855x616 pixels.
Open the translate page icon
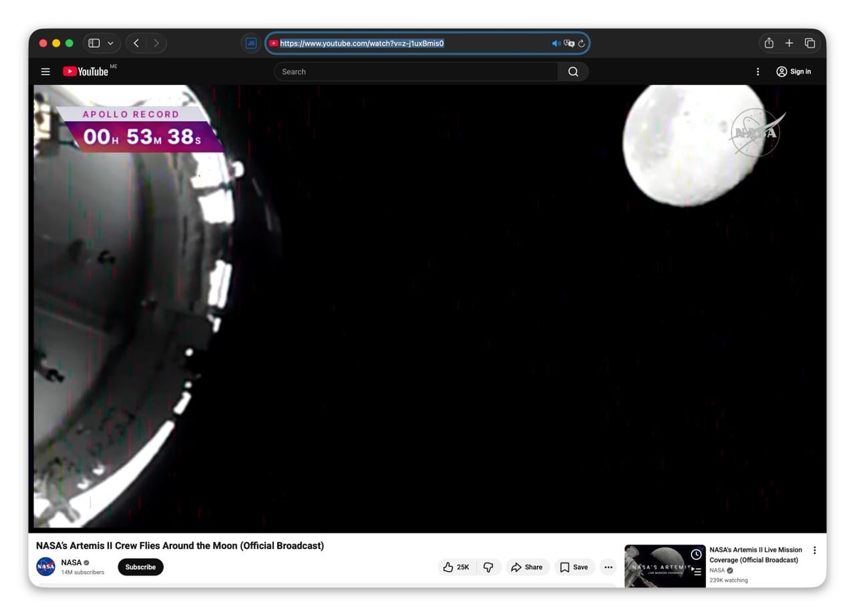(x=569, y=43)
